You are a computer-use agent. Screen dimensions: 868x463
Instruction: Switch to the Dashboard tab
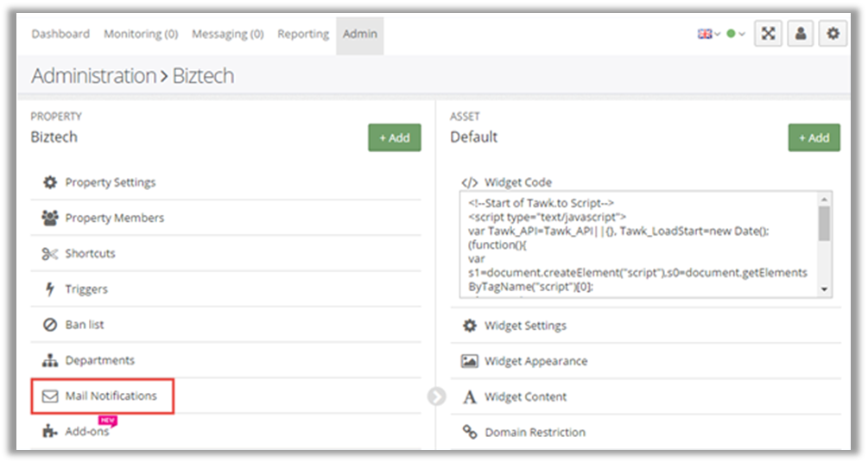60,34
